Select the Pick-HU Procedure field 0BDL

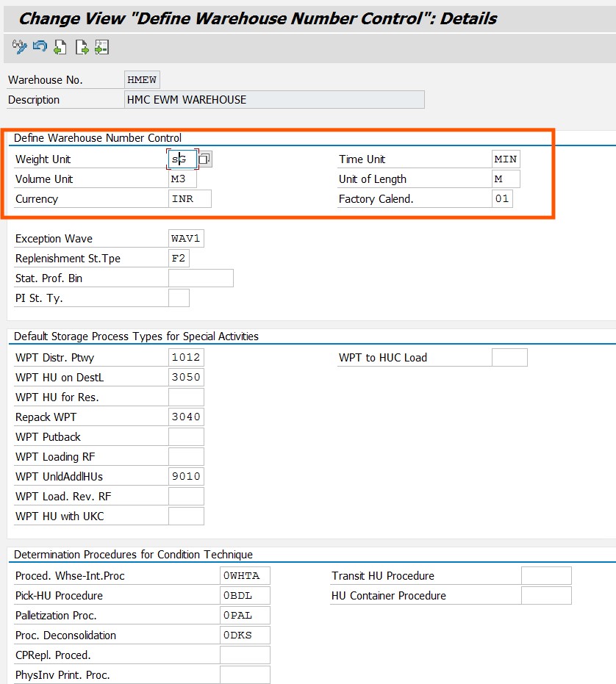pyautogui.click(x=245, y=596)
